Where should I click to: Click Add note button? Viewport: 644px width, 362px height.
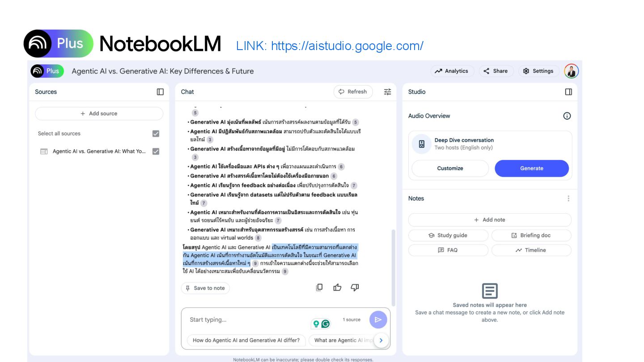tap(490, 220)
